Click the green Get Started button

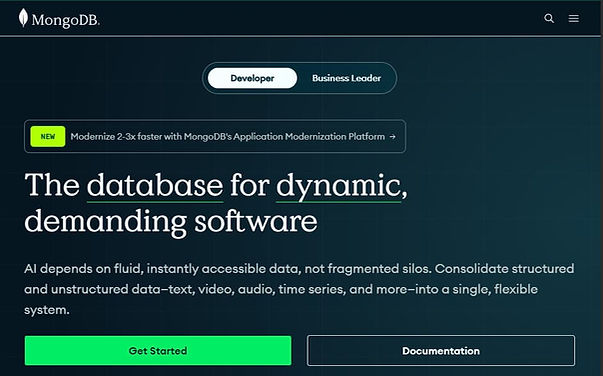tap(158, 351)
